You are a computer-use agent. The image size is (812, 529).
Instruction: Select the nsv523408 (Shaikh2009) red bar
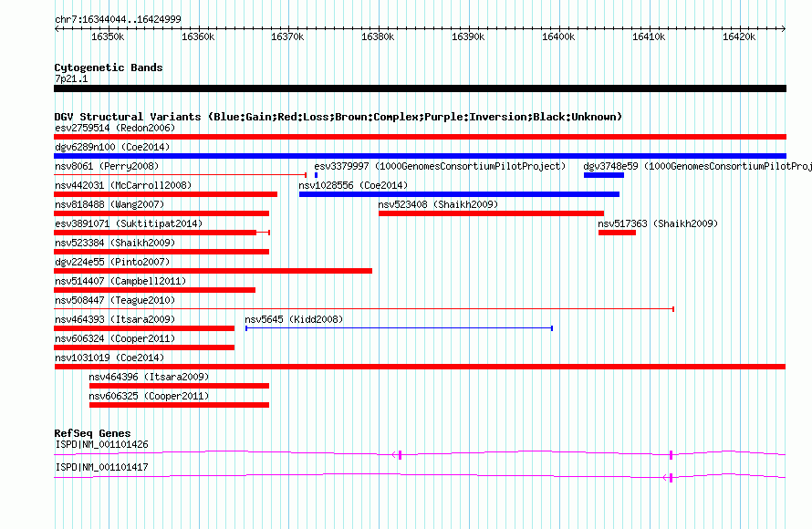pyautogui.click(x=491, y=213)
